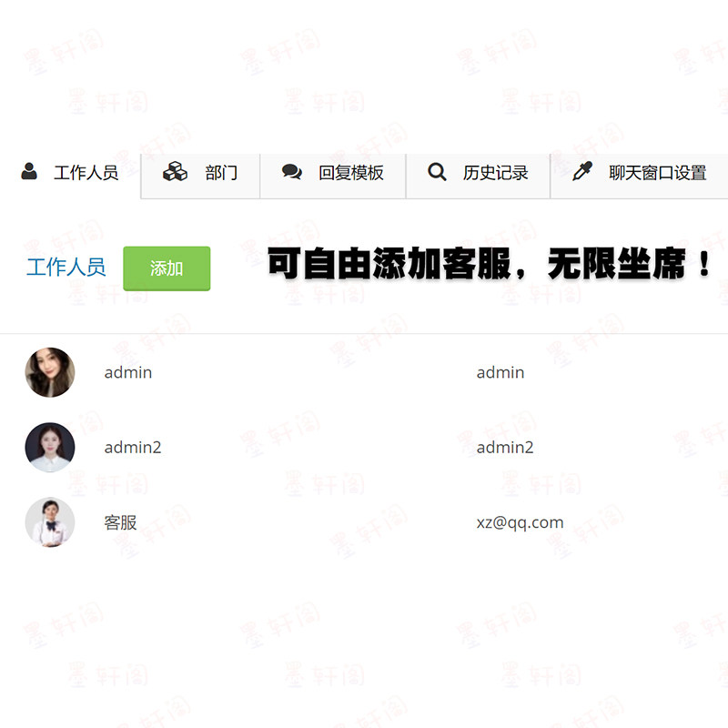Screen dimensions: 728x728
Task: Open the admin user avatar
Action: [50, 372]
